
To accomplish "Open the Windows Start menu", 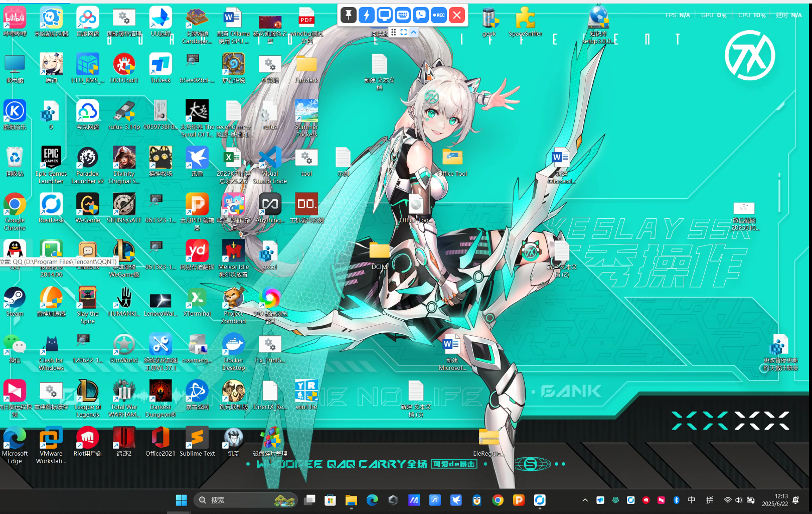I will tap(182, 500).
